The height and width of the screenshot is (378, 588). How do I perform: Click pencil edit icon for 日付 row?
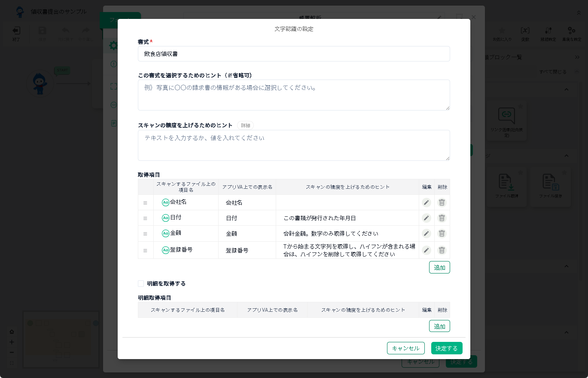pyautogui.click(x=426, y=218)
